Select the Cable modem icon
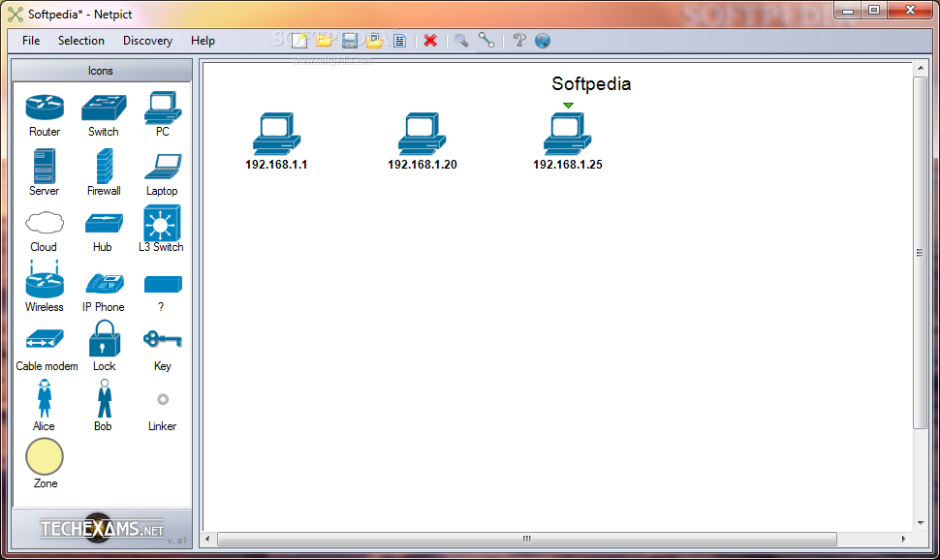The width and height of the screenshot is (940, 560). click(45, 339)
